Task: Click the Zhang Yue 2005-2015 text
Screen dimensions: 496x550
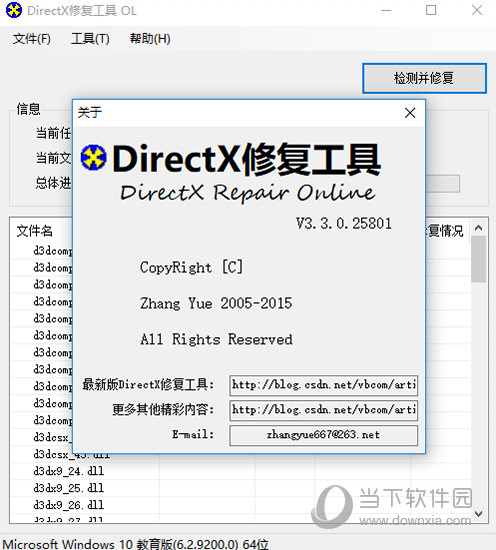Action: 216,303
